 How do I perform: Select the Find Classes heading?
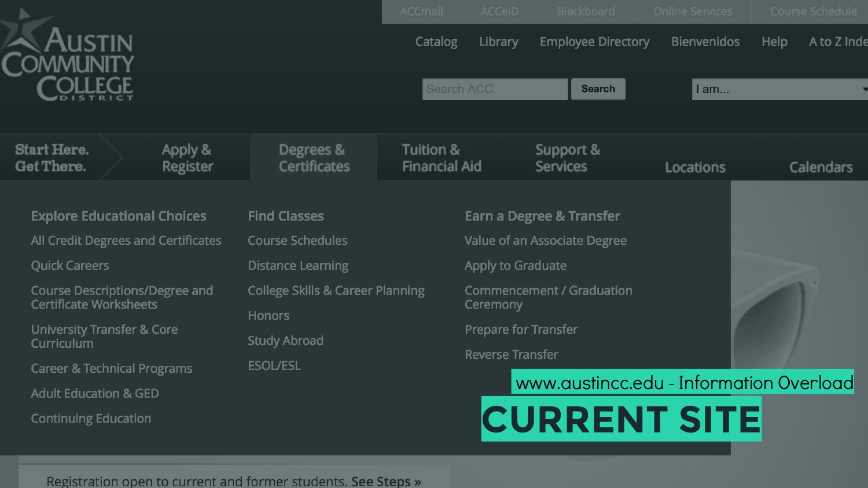(x=286, y=216)
